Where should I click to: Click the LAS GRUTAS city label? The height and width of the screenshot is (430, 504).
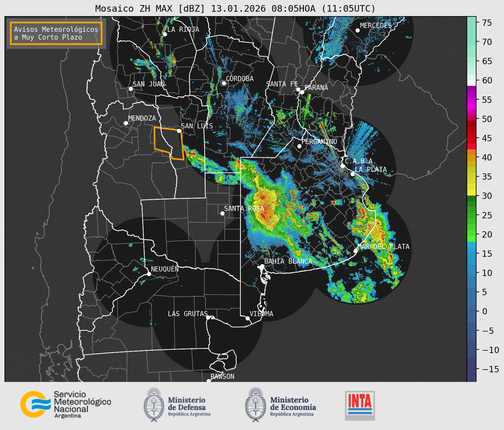tap(188, 314)
